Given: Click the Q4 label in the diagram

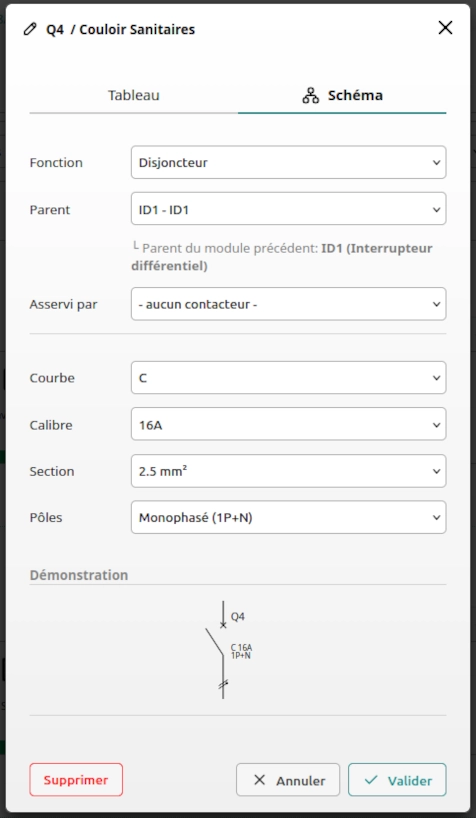Looking at the screenshot, I should click(x=237, y=617).
